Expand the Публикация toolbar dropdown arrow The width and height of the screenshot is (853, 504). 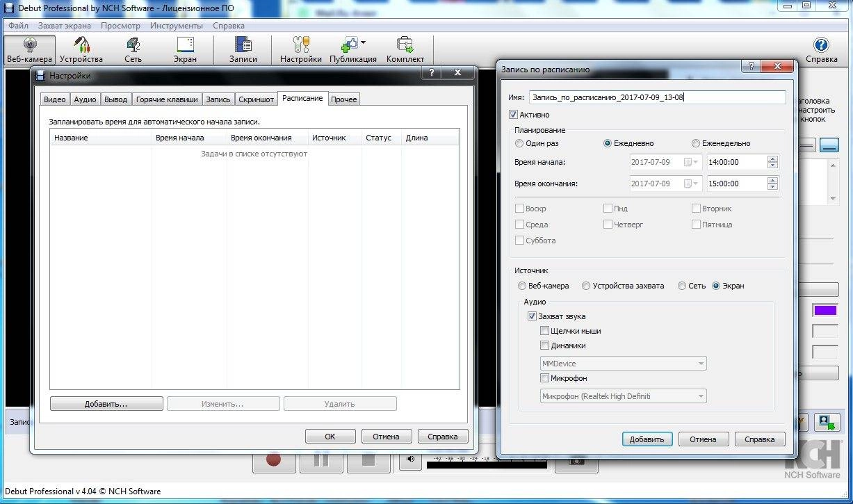point(363,43)
